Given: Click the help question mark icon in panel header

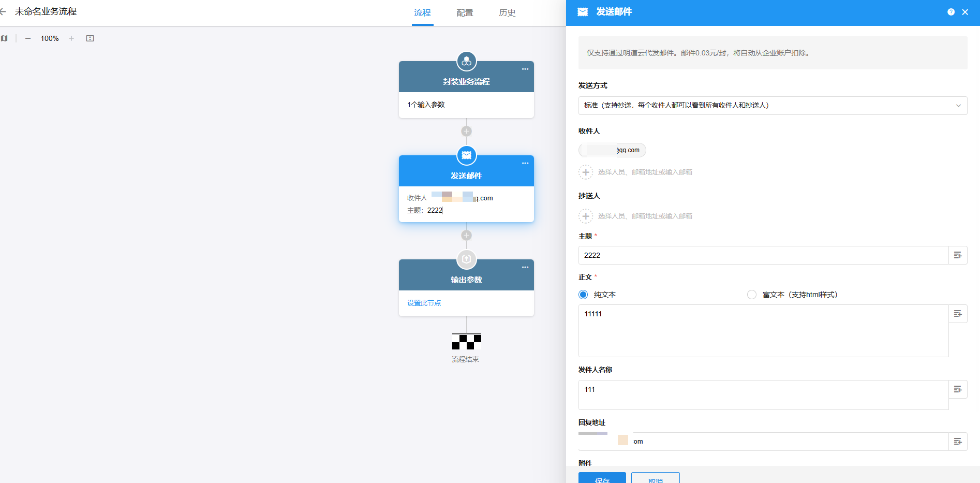Looking at the screenshot, I should pos(951,12).
